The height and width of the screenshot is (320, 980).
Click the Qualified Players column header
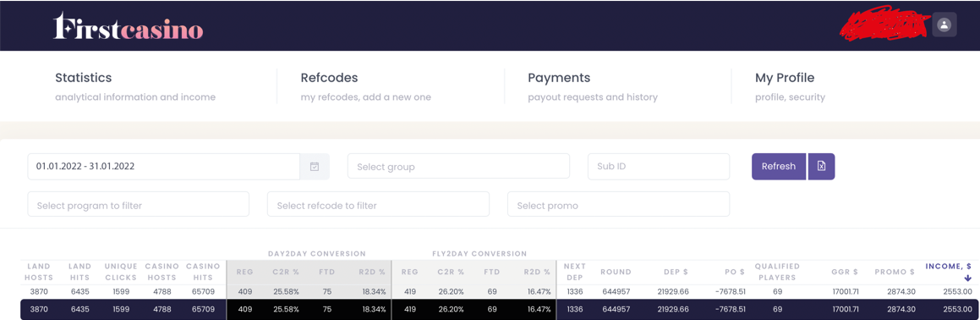[x=777, y=272]
